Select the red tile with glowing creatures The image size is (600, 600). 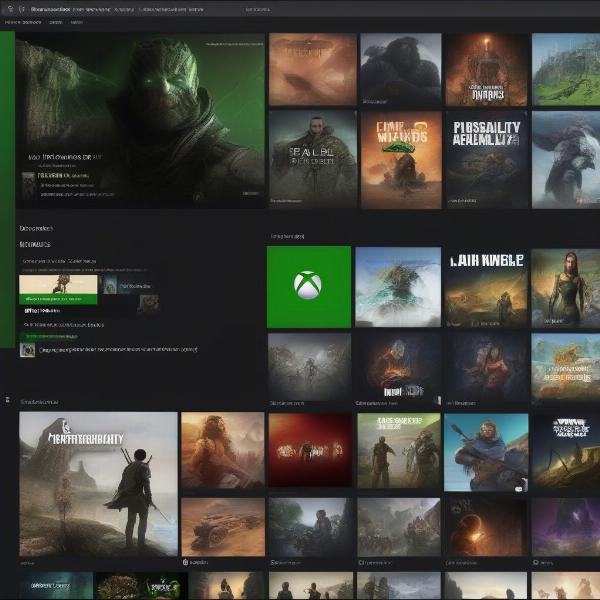(310, 450)
